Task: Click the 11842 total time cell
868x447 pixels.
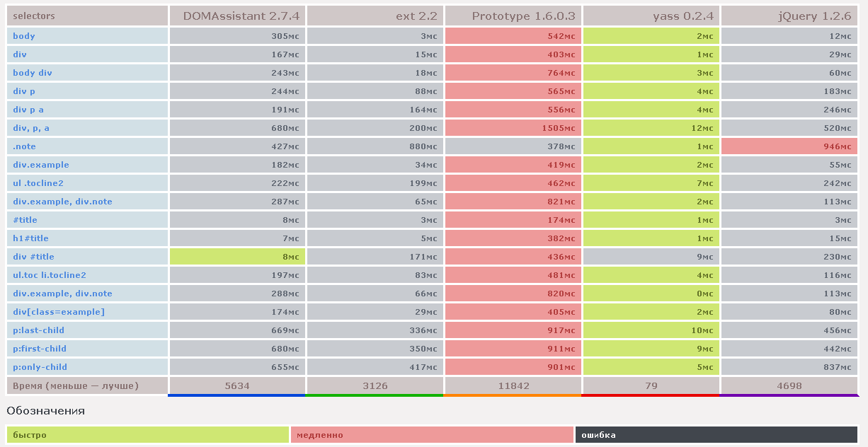Action: click(x=513, y=386)
